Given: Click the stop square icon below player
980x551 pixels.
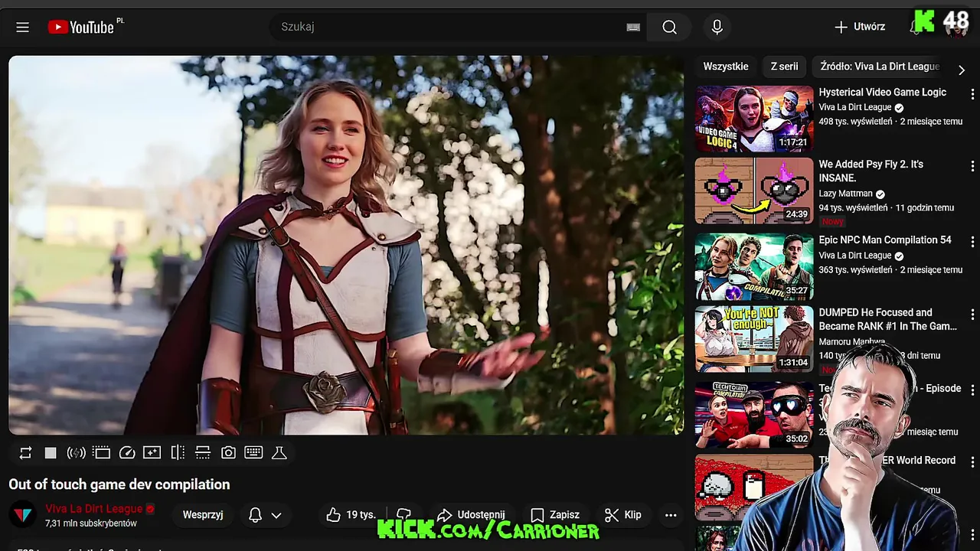Looking at the screenshot, I should (51, 453).
